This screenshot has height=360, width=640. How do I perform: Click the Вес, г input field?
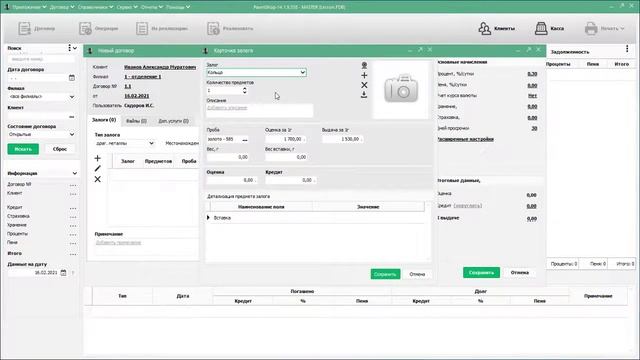pyautogui.click(x=228, y=157)
